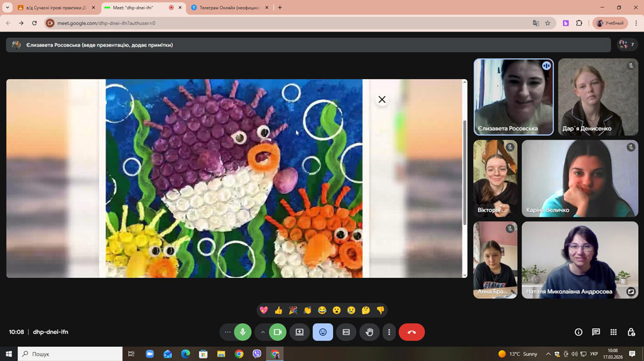Viewport: 644px width, 361px height.
Task: Open the meeting details info icon
Action: (578, 332)
